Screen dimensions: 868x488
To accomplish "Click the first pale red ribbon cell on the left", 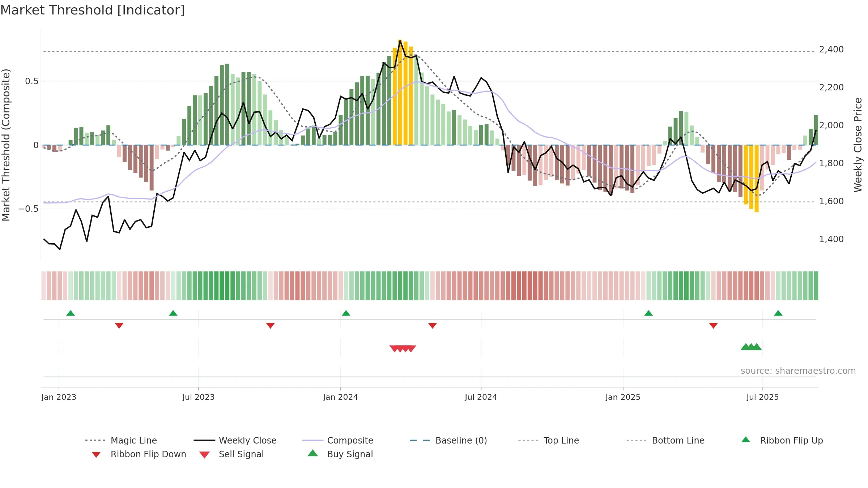I will coord(44,286).
